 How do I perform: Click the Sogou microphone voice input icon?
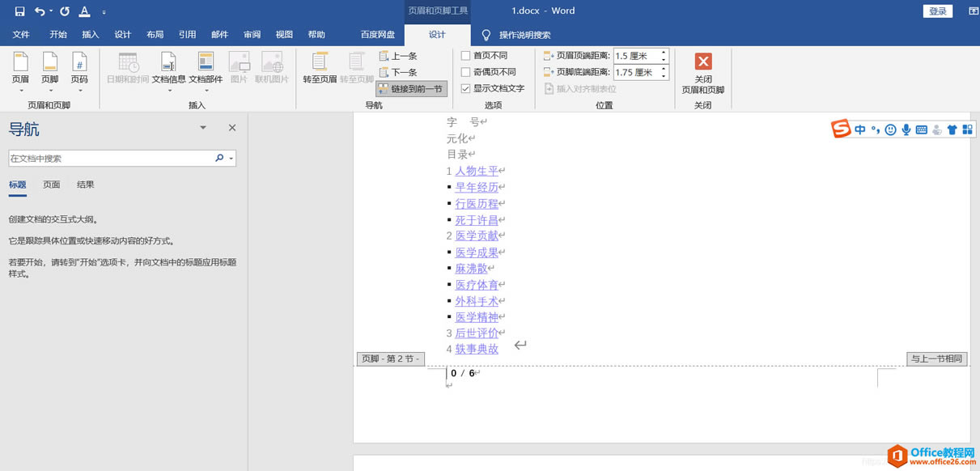point(906,129)
